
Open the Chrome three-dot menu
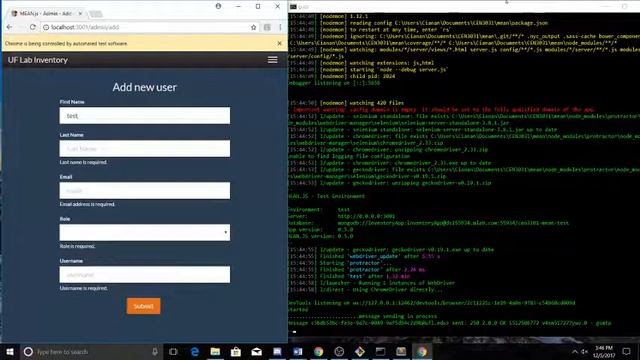point(280,27)
